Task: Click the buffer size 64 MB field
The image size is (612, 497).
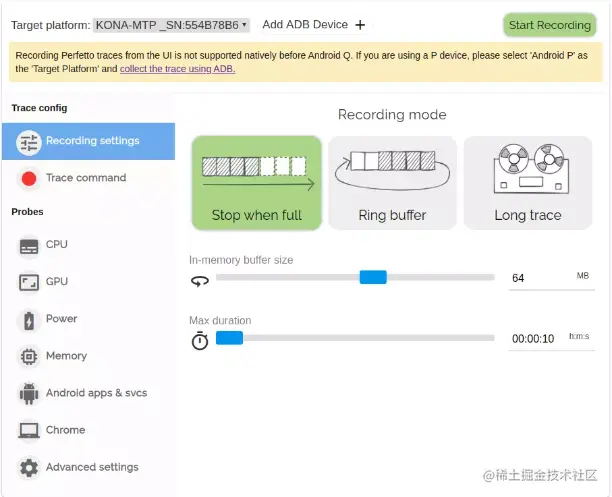Action: [x=552, y=278]
